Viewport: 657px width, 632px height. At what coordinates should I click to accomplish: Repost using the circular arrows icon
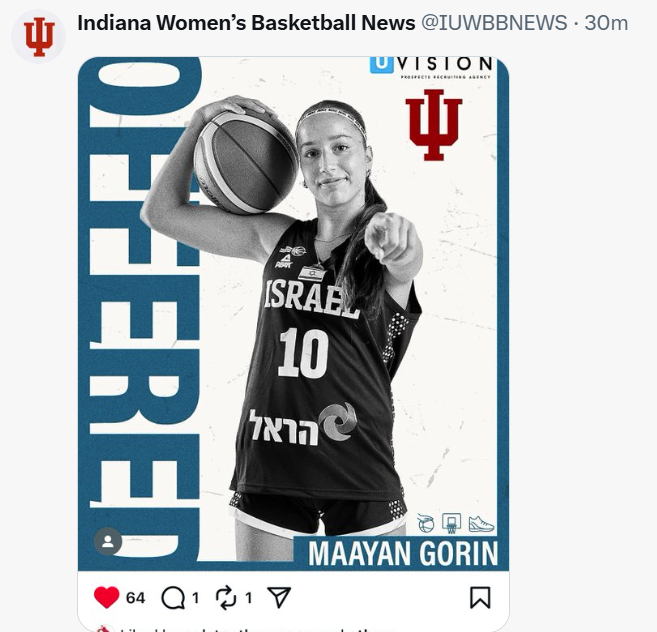click(226, 598)
